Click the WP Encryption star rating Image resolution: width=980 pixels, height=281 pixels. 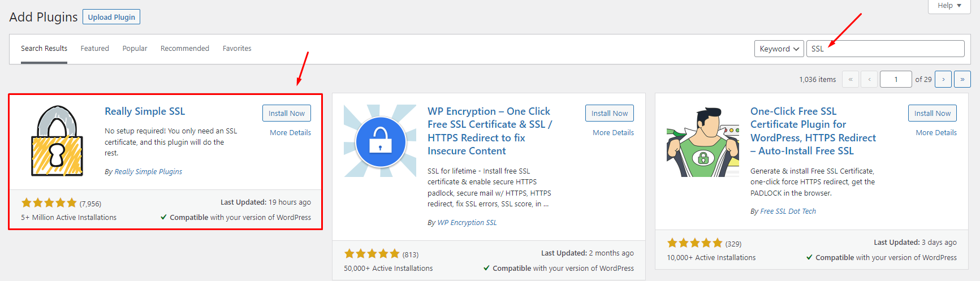click(372, 254)
